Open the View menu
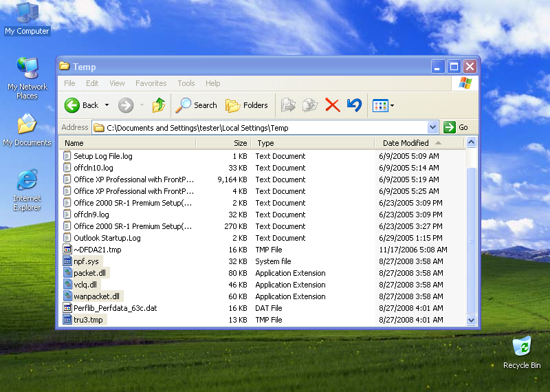Screen dimensions: 550x392 click(x=117, y=83)
